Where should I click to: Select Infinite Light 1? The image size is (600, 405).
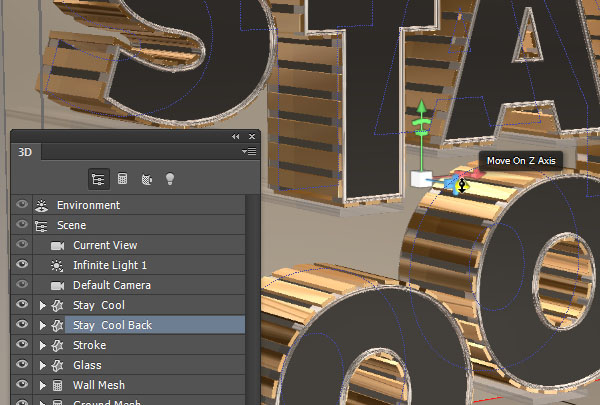[139, 265]
